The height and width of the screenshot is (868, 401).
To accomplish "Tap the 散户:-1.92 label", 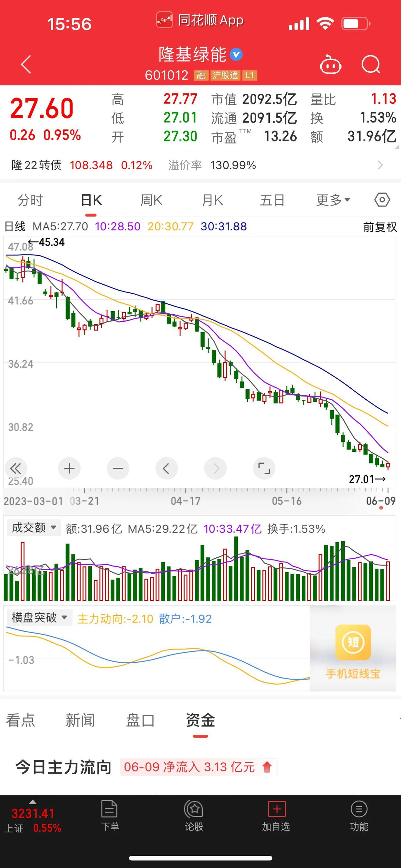I will tap(185, 619).
